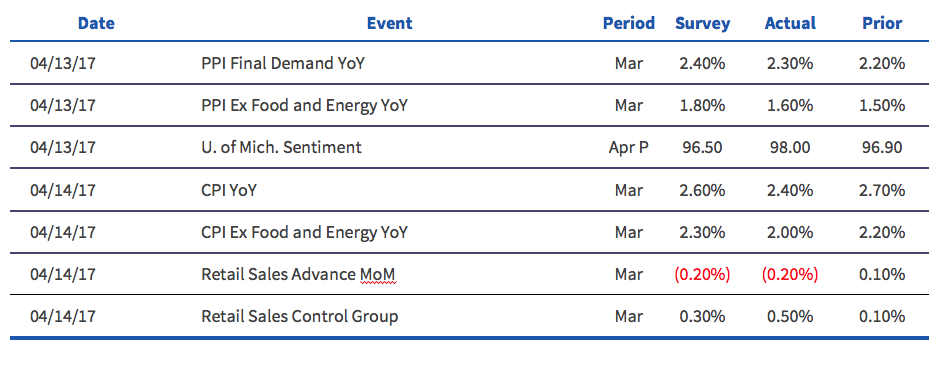The image size is (945, 365).
Task: Click the Survey column header
Action: 702,24
